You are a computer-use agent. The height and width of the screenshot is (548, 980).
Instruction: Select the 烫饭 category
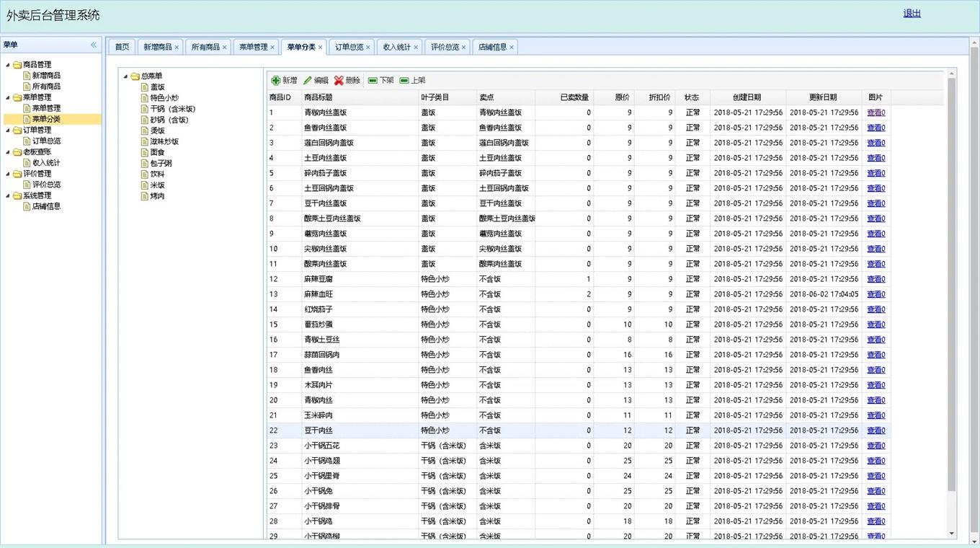pyautogui.click(x=157, y=131)
